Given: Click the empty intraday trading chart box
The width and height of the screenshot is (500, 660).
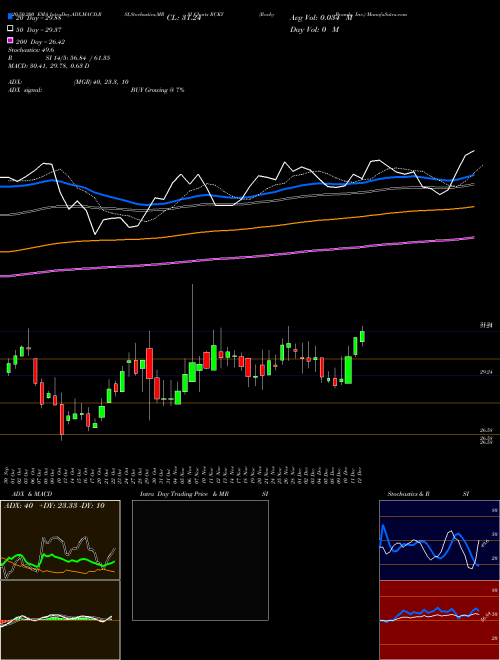Looking at the screenshot, I should tap(200, 560).
